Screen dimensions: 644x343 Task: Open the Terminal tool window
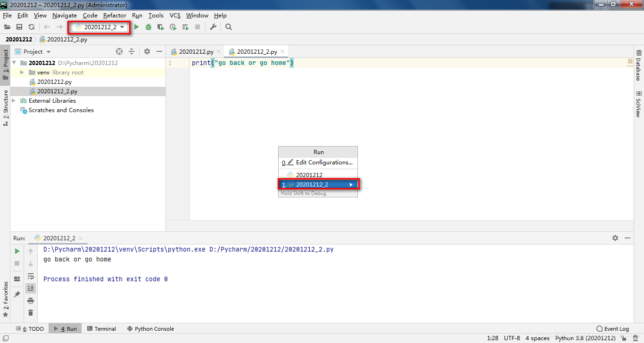click(101, 329)
